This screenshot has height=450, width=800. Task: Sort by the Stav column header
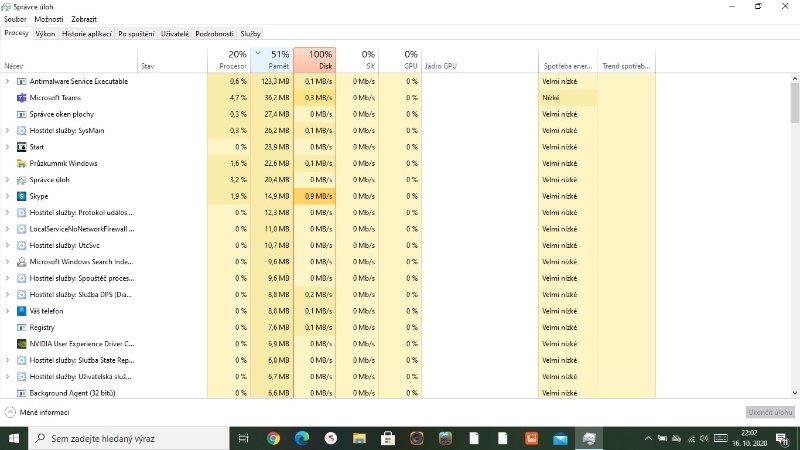point(172,60)
